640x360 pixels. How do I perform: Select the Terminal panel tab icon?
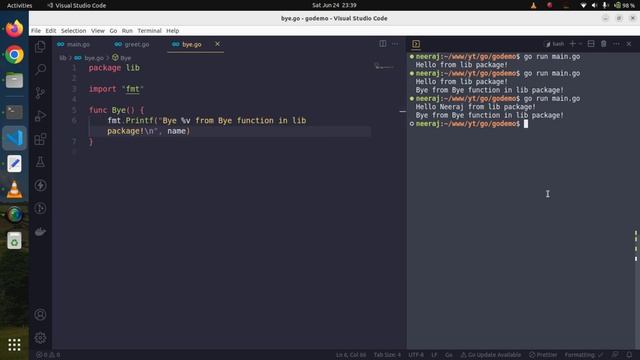tap(416, 44)
